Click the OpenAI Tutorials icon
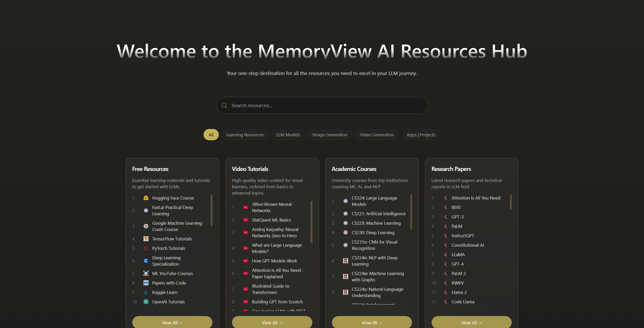Image resolution: width=644 pixels, height=328 pixels. pos(146,302)
